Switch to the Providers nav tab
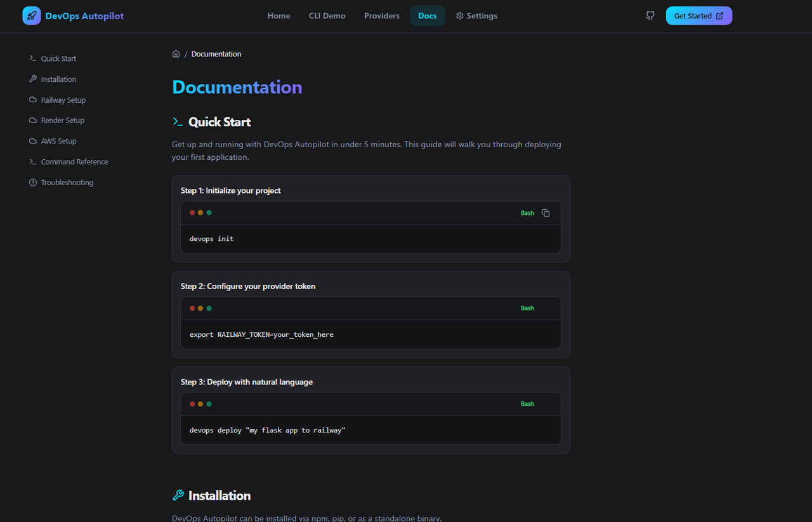Screen dimensions: 812x522 [x=382, y=16]
